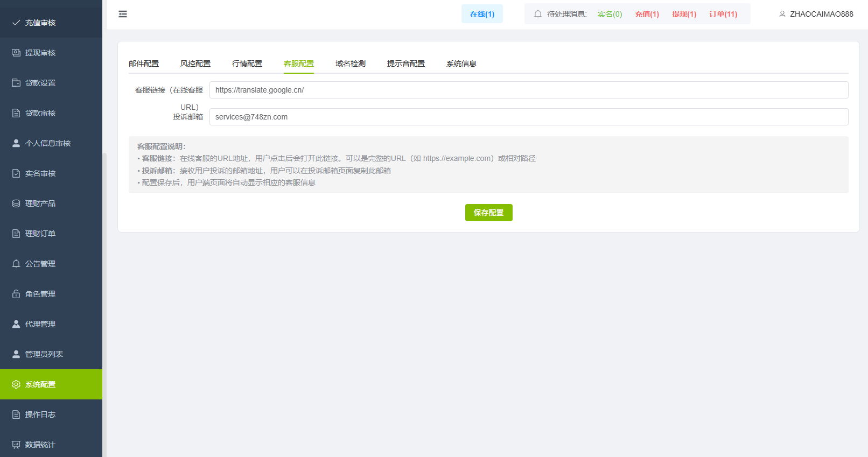
Task: Click the hamburger menu collapse icon
Action: (x=123, y=14)
